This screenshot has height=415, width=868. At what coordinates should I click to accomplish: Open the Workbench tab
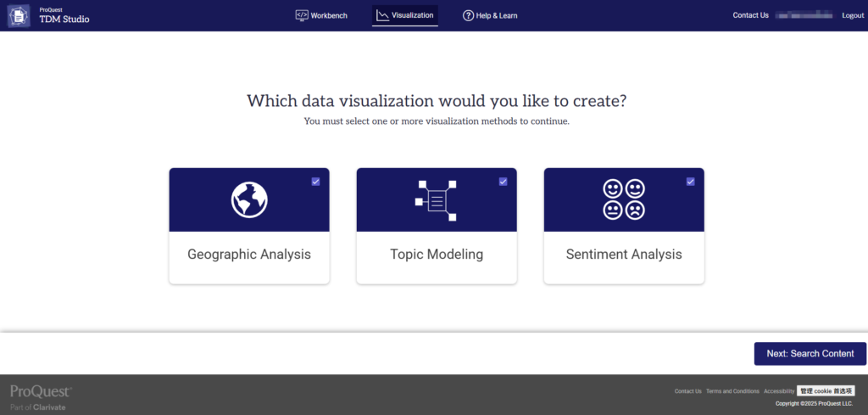[x=321, y=15]
